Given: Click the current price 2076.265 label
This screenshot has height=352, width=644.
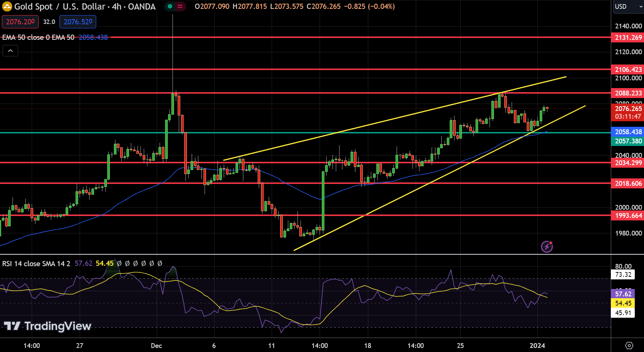Looking at the screenshot, I should pyautogui.click(x=628, y=108).
